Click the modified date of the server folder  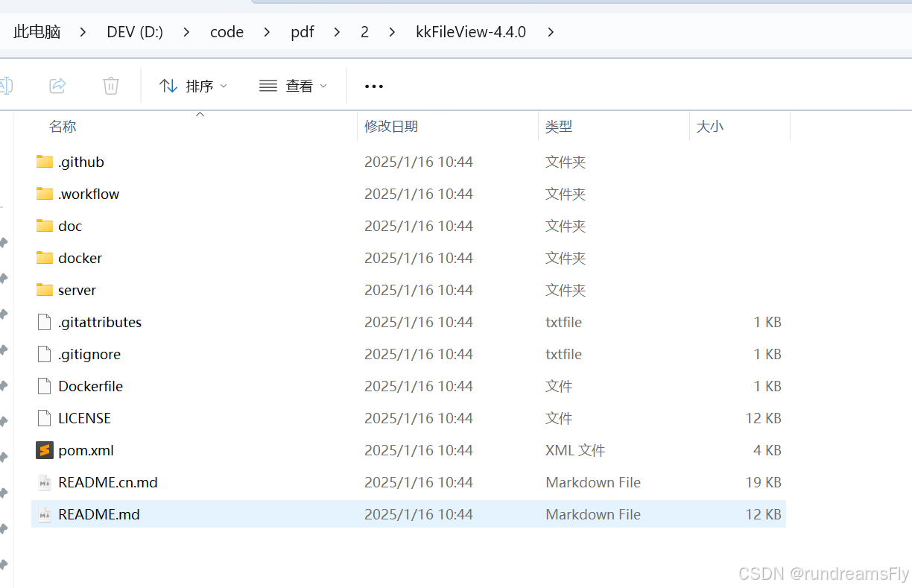tap(419, 290)
